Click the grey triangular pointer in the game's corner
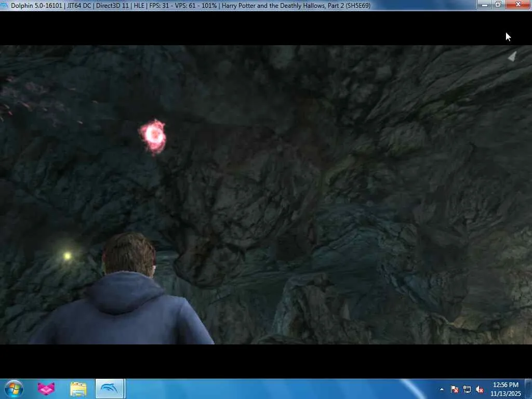This screenshot has height=399, width=532. click(x=512, y=56)
